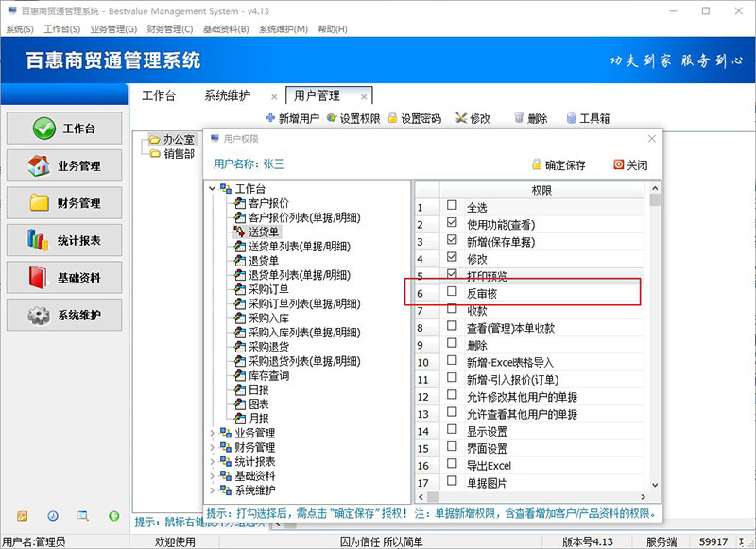Expand the 财务管理 tree node
Viewport: 756px width, 549px height.
[212, 447]
